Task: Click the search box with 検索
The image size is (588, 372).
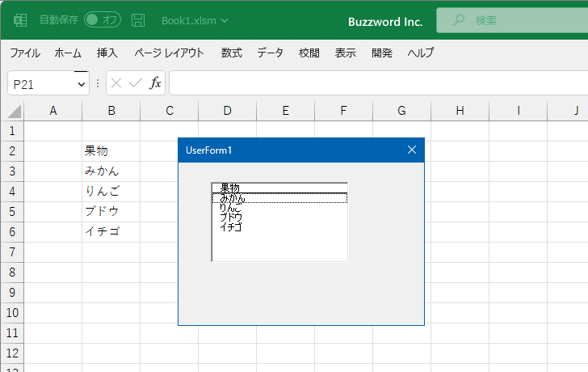Action: [512, 20]
